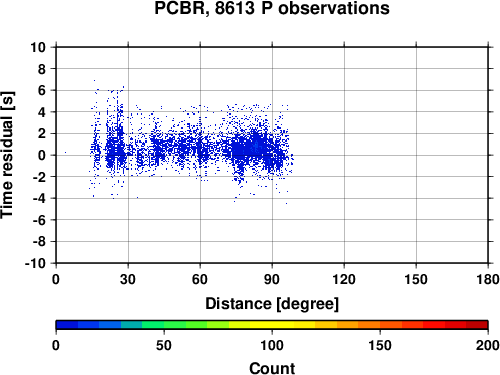Click the x-axis tick label 150
Viewport: 500px width, 375px height.
[x=416, y=279]
